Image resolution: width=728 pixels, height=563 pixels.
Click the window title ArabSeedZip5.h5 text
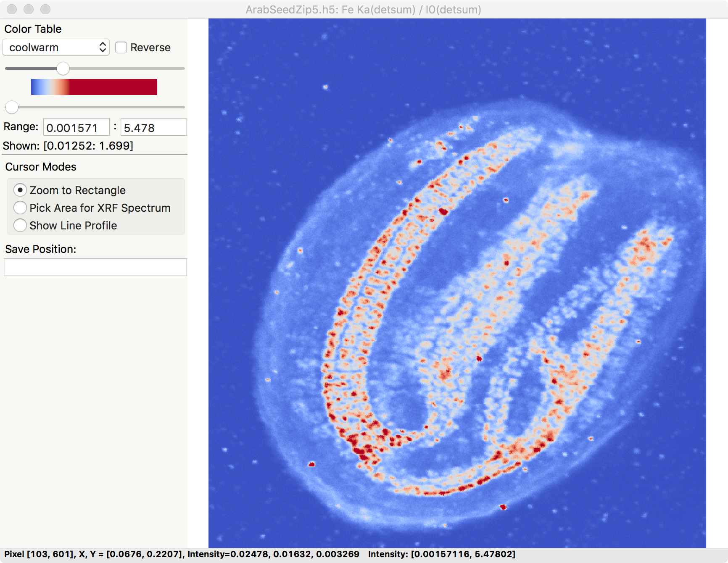click(363, 9)
